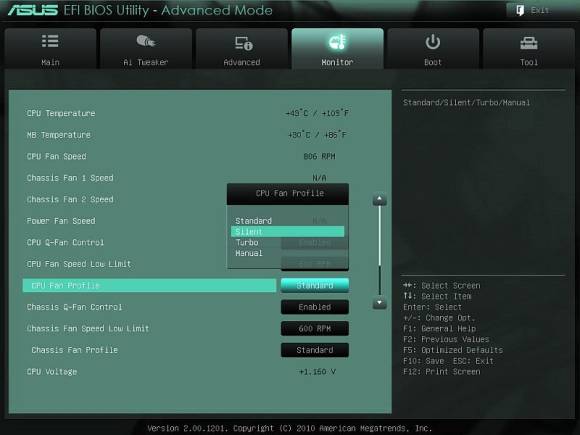Open Chassis Fan Profile Standard dropdown
The image size is (580, 435).
tap(315, 350)
